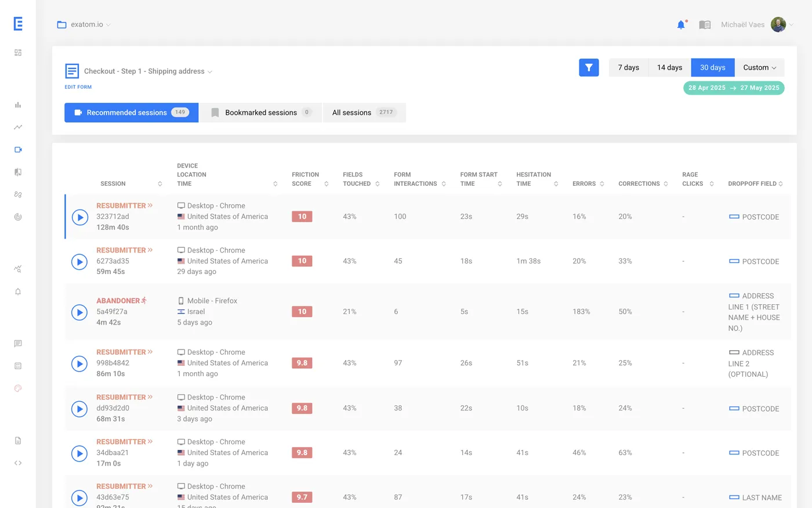Image resolution: width=812 pixels, height=508 pixels.
Task: Open the trend line sidebar icon
Action: 18,127
